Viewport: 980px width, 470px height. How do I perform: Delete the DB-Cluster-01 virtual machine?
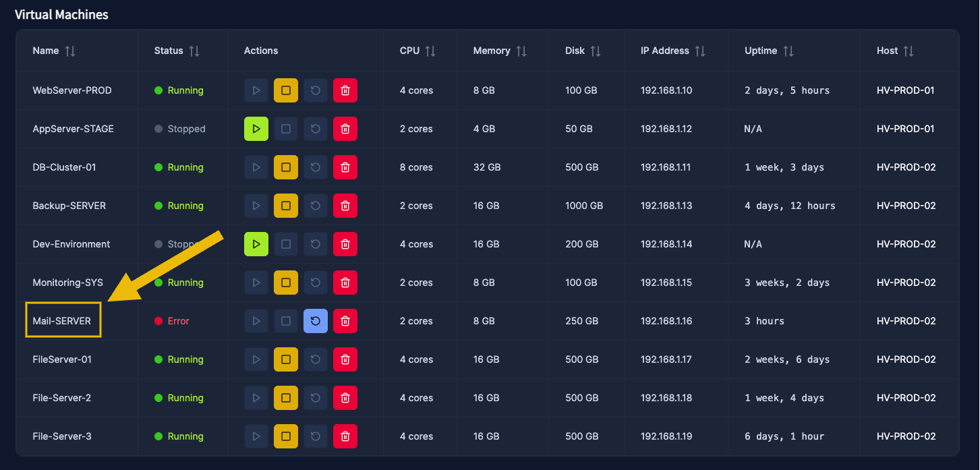point(345,167)
